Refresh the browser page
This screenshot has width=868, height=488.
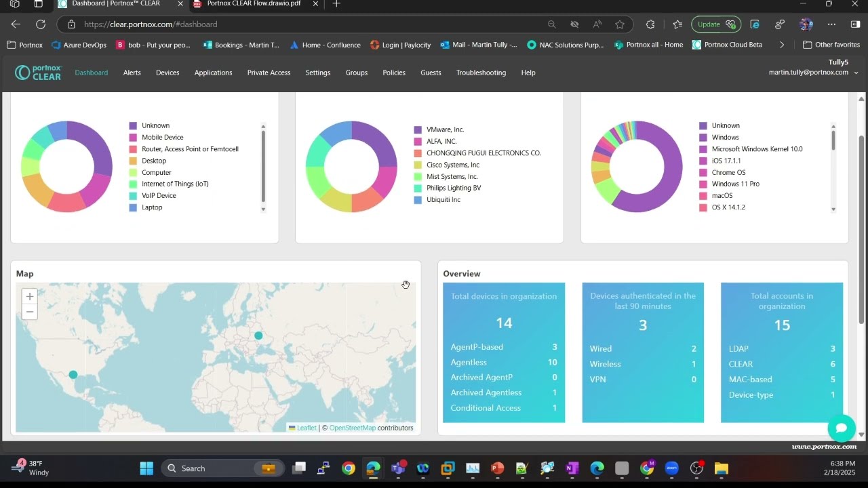click(x=41, y=24)
